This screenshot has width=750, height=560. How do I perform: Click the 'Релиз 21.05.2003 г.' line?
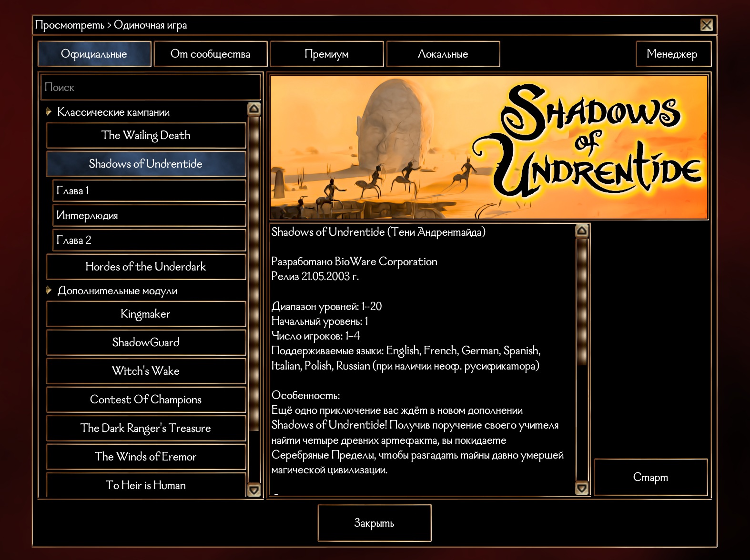tap(315, 276)
